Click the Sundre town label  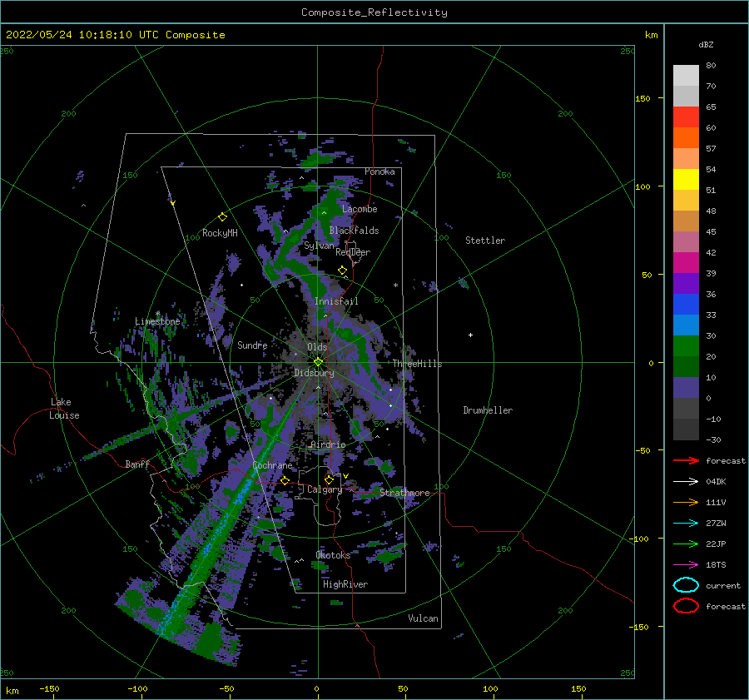(252, 345)
